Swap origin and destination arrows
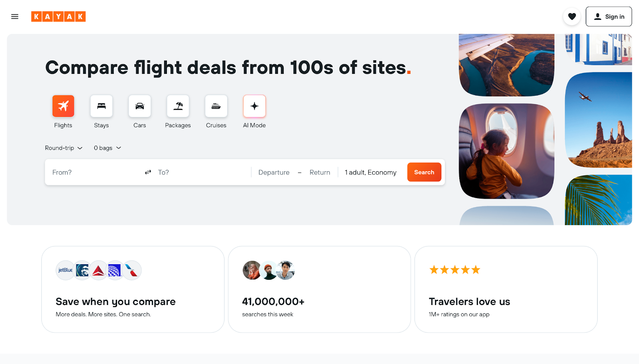Screen dimensions: 639x364 [148, 172]
